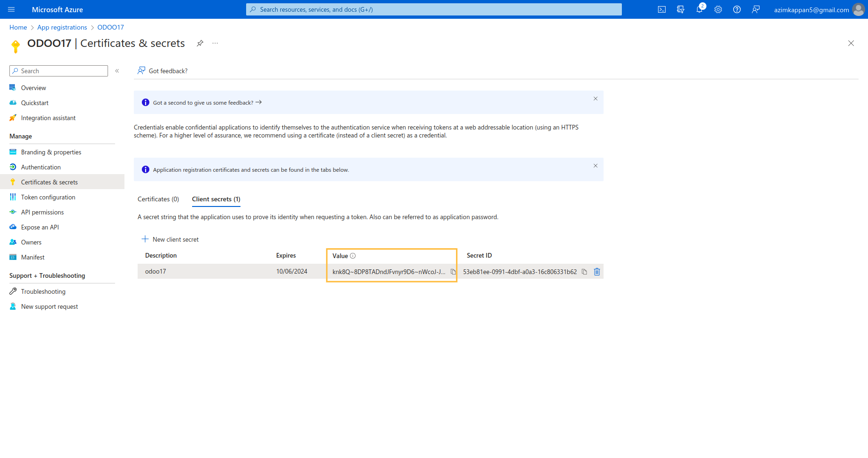Open the ODOO17 breadcrumb link
The image size is (868, 458).
tap(111, 27)
